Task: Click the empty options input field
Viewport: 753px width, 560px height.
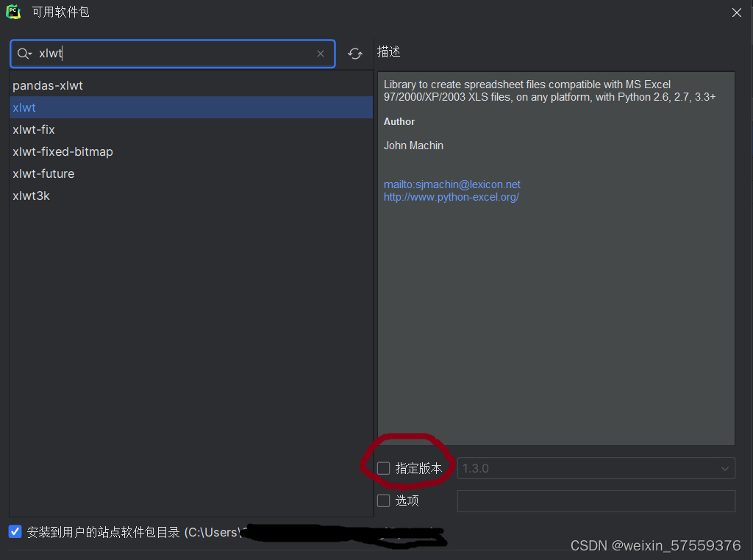Action: coord(596,500)
